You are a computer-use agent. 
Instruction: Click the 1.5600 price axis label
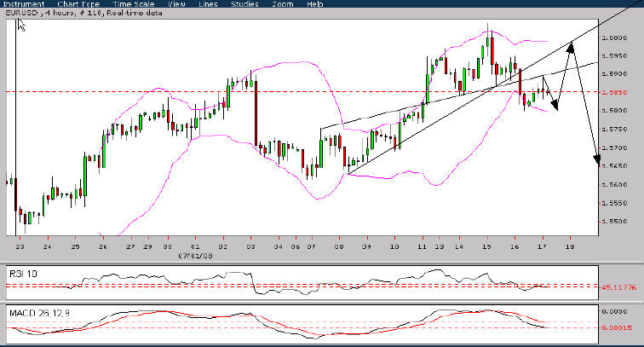[614, 185]
